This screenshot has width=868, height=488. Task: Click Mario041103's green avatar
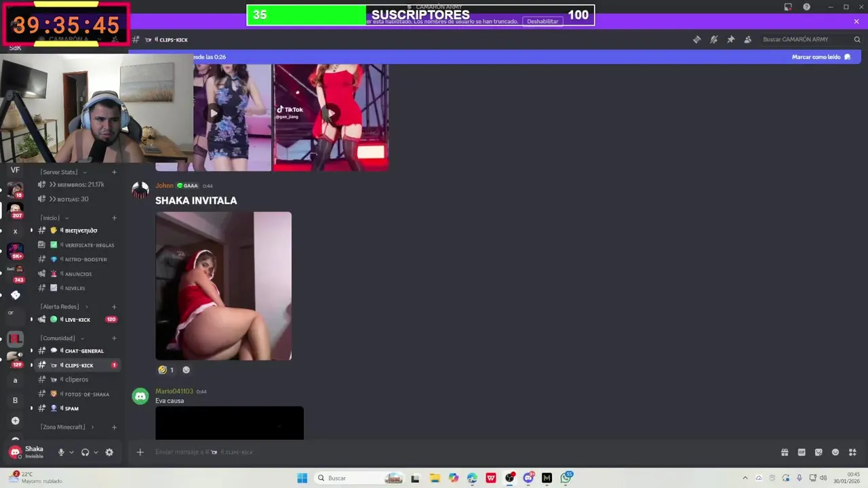(x=140, y=396)
